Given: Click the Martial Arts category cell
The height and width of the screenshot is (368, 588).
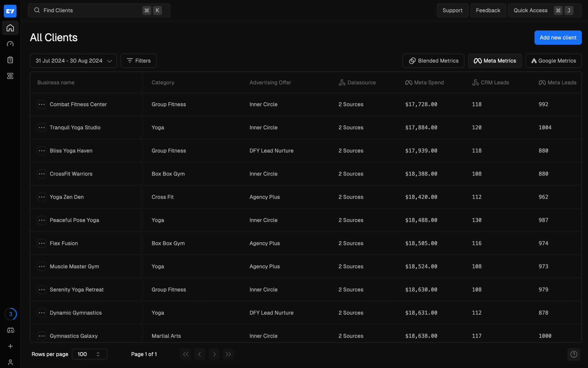Looking at the screenshot, I should (166, 336).
